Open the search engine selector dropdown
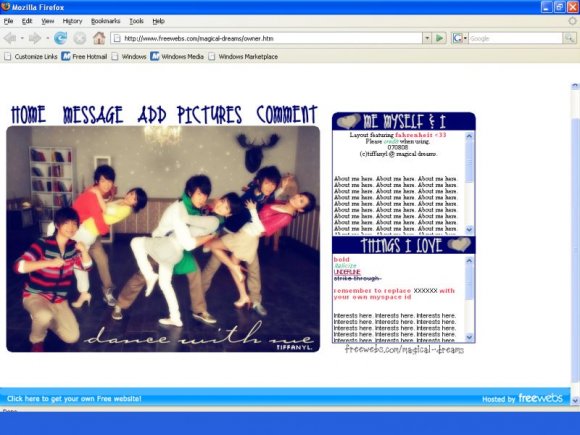The width and height of the screenshot is (580, 435). coord(460,38)
